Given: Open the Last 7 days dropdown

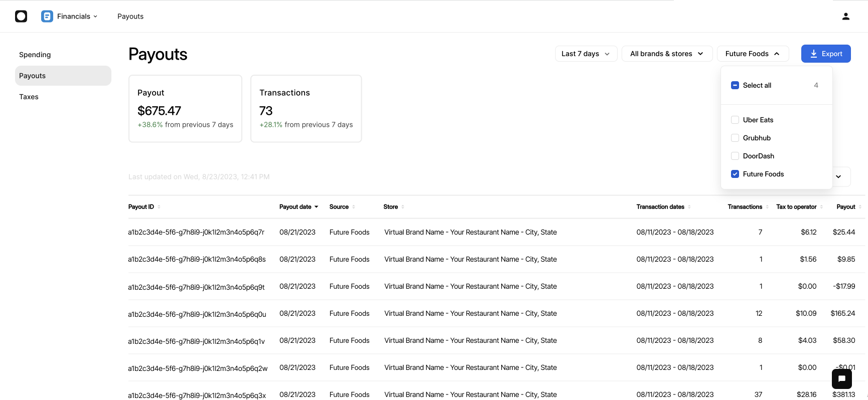Looking at the screenshot, I should [586, 54].
